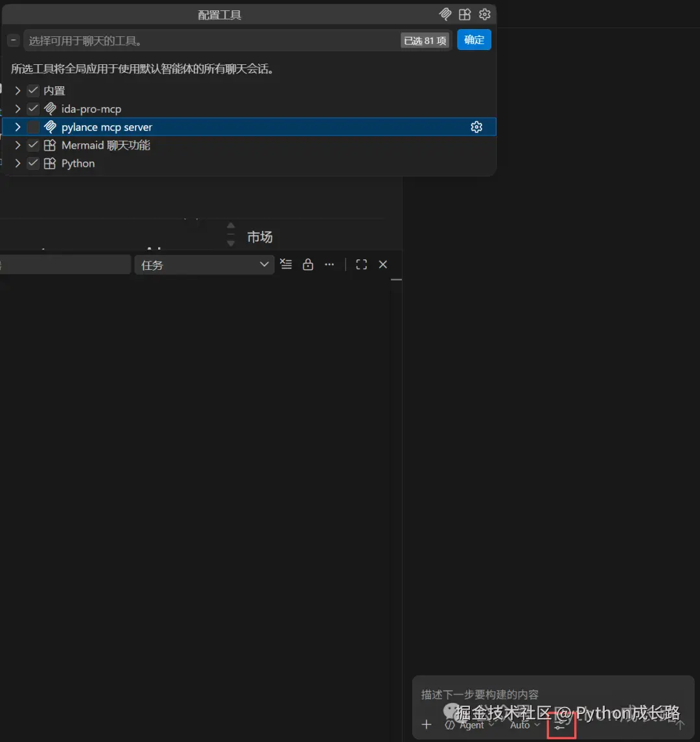The image size is (700, 742).
Task: Send the chat message with arrow icon
Action: tap(680, 724)
